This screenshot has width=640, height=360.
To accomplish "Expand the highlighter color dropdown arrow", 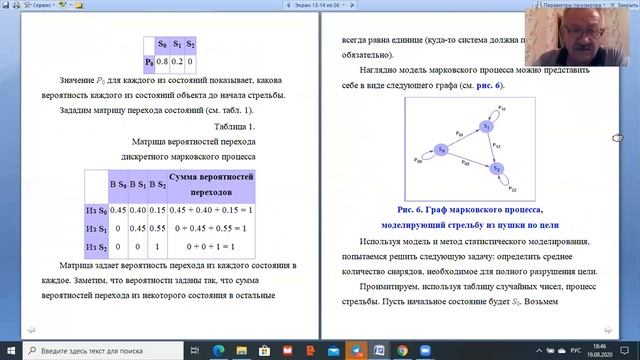I will coord(70,5).
